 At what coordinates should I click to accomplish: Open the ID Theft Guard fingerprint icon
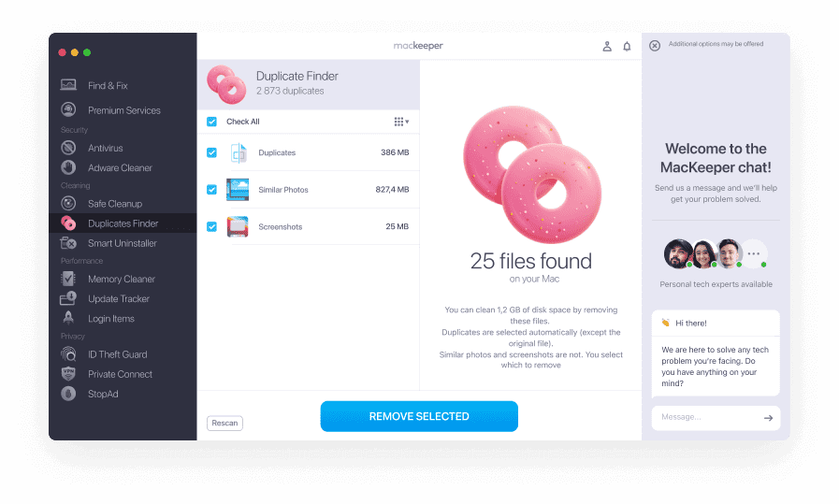(68, 354)
